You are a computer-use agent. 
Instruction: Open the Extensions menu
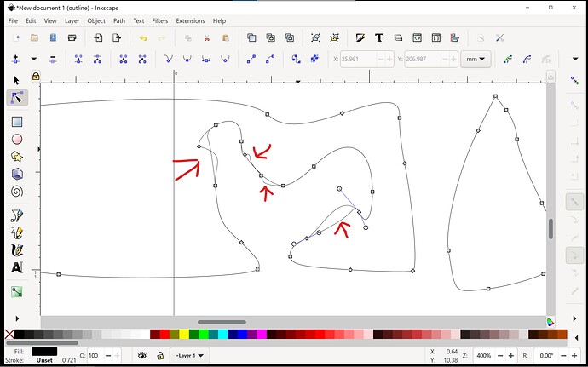[191, 21]
